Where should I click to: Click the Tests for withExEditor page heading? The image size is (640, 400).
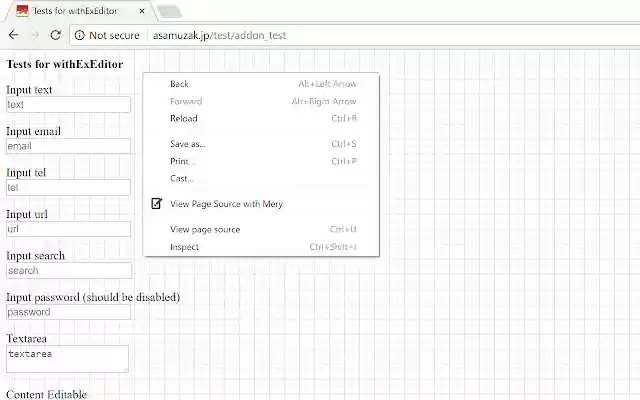pos(64,64)
